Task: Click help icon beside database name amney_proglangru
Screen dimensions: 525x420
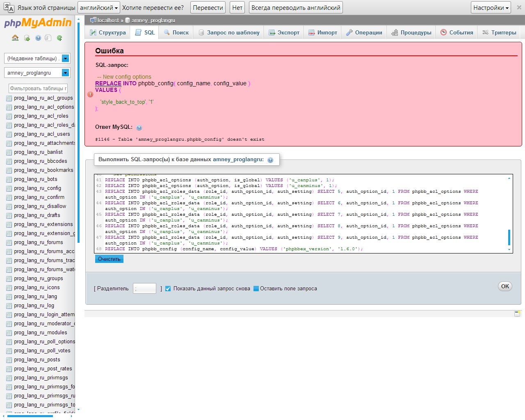Action: pos(270,160)
